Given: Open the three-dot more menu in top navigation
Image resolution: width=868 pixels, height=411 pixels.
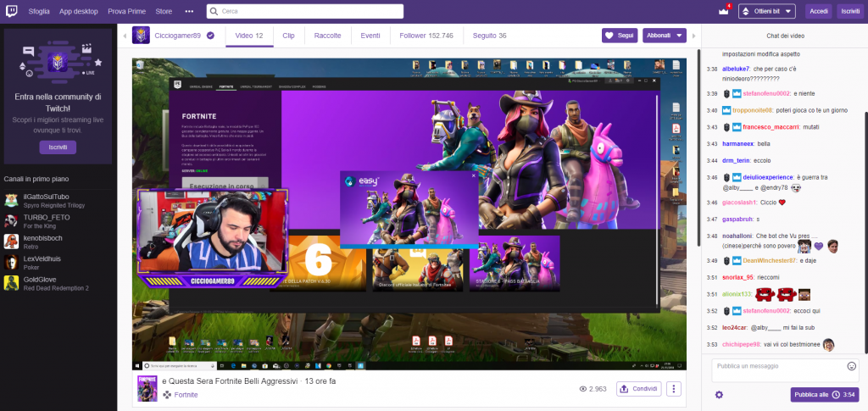Looking at the screenshot, I should 189,11.
